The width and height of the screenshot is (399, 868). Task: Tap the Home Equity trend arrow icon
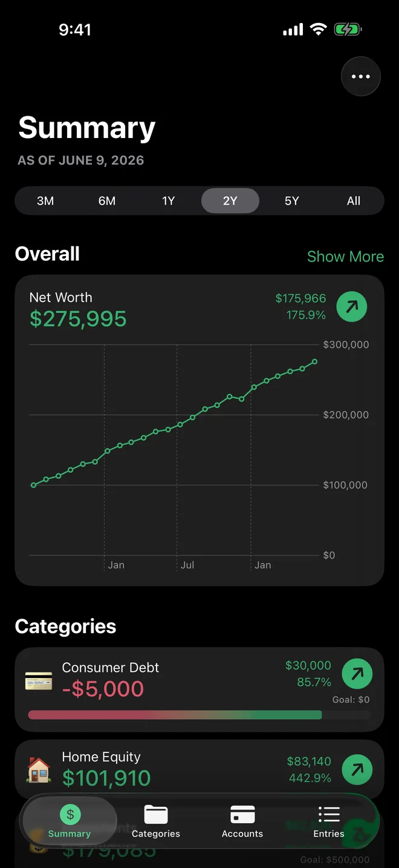357,769
